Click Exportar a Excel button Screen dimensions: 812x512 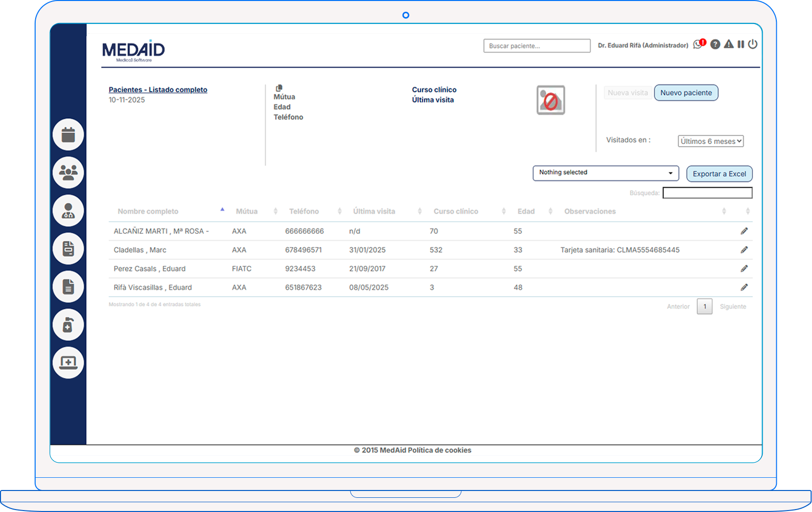[719, 174]
